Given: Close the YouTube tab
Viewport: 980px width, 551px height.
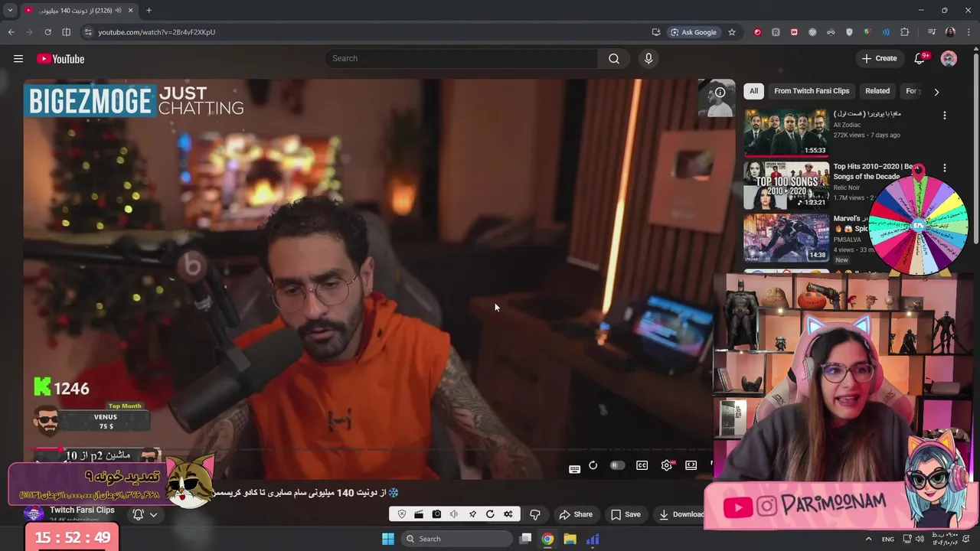Looking at the screenshot, I should coord(130,11).
